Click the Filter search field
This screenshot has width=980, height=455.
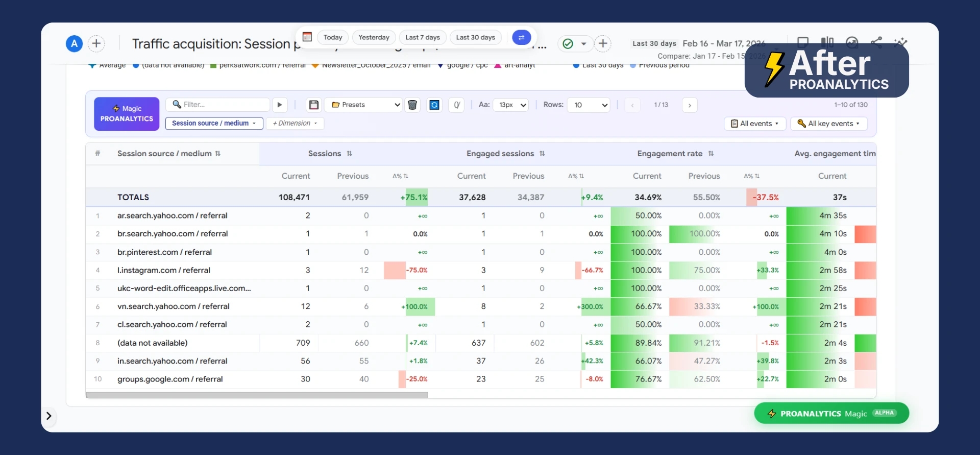(x=218, y=105)
